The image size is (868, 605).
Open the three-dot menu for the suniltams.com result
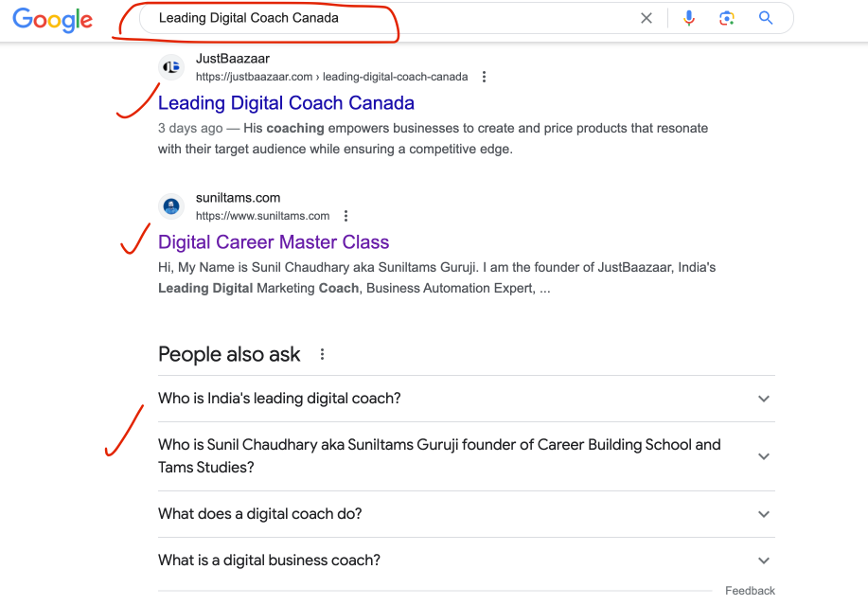pos(345,216)
